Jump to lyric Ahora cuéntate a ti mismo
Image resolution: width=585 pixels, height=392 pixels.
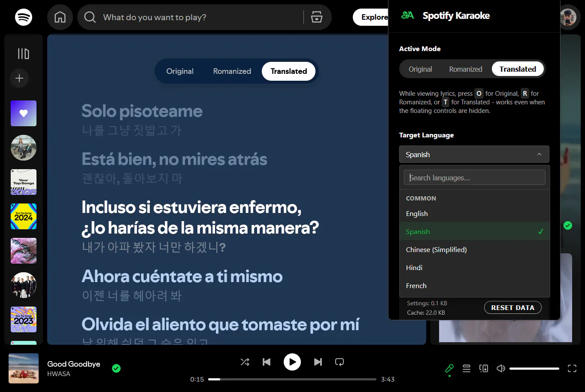[x=182, y=277]
